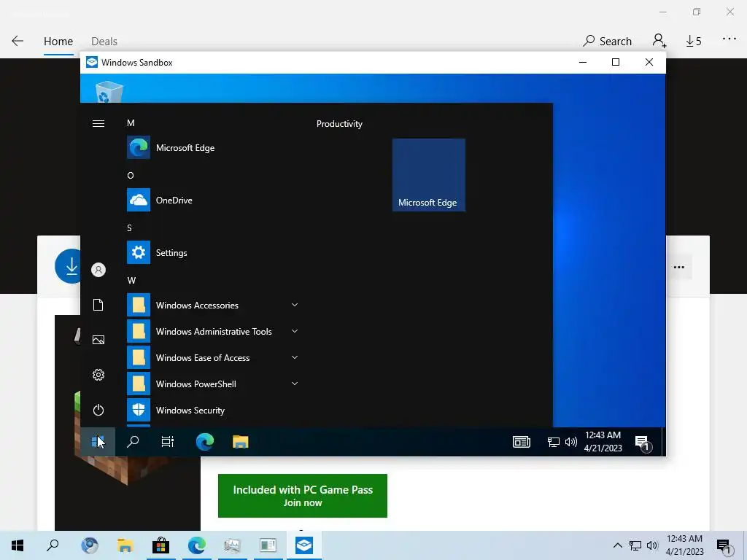
Task: Show hidden icons in host system tray
Action: click(617, 545)
